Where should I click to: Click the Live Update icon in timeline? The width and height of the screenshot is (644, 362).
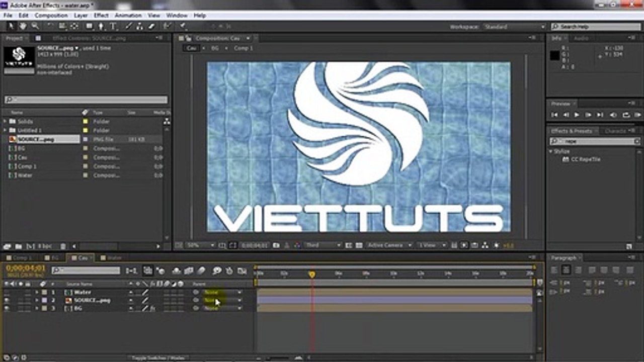[x=148, y=270]
